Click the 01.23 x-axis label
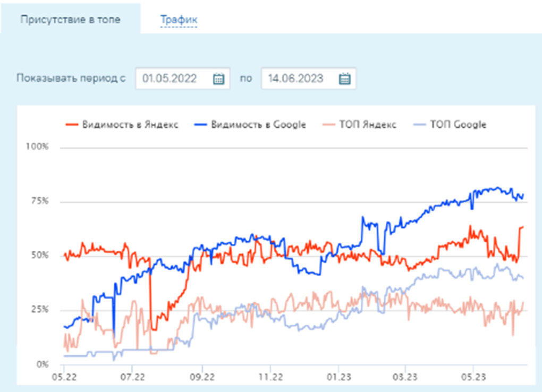Viewport: 542px width, 392px height. pyautogui.click(x=339, y=377)
